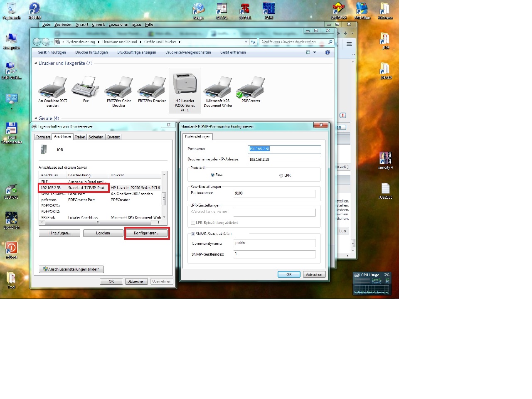The width and height of the screenshot is (532, 399).
Task: Select the LPR protocol radio button
Action: 281,175
